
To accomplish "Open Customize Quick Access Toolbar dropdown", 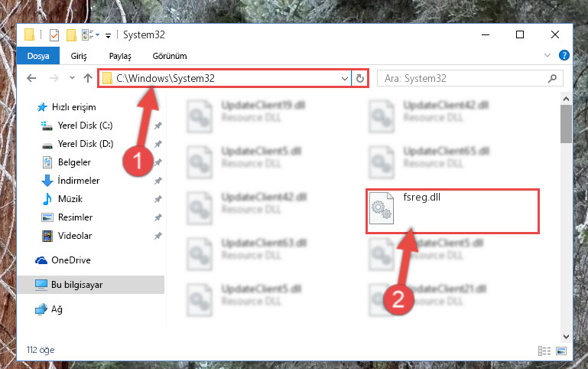I will point(108,36).
